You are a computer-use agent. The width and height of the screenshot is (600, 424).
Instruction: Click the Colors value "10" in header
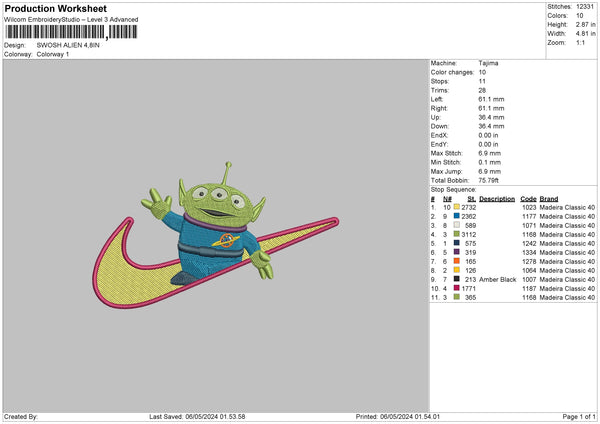point(579,16)
